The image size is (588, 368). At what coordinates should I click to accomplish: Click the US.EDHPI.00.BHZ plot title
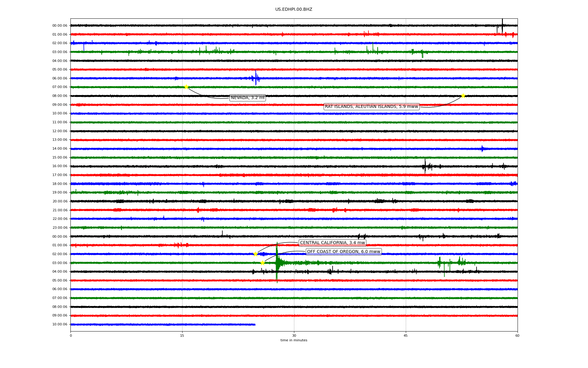[x=293, y=10]
